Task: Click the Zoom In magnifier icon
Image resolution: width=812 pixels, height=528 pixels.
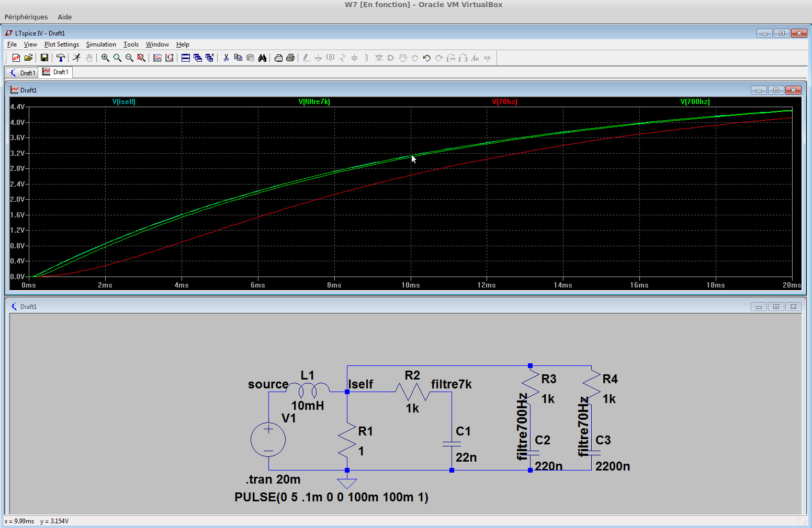Action: (105, 58)
